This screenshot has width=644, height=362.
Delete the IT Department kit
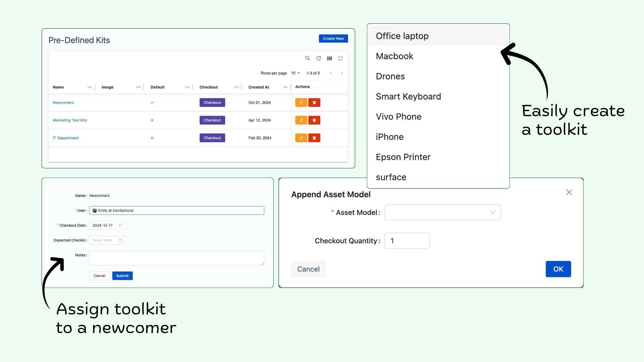(x=314, y=138)
